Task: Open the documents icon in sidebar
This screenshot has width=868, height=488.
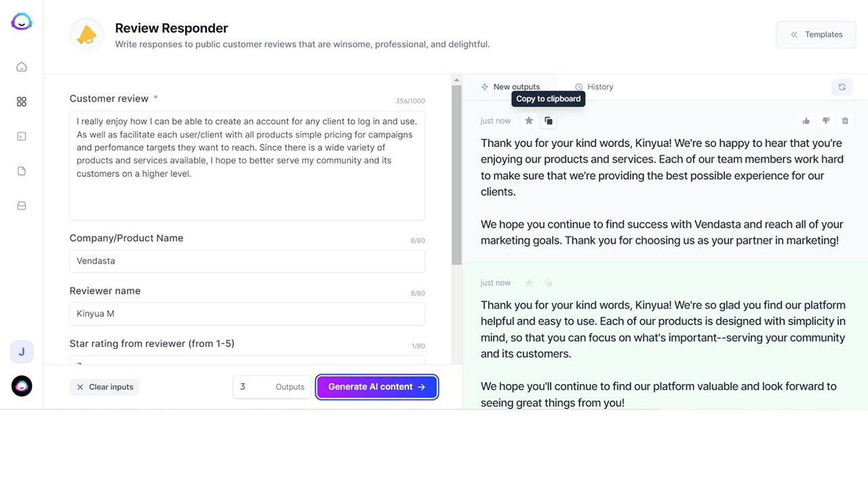Action: 22,171
